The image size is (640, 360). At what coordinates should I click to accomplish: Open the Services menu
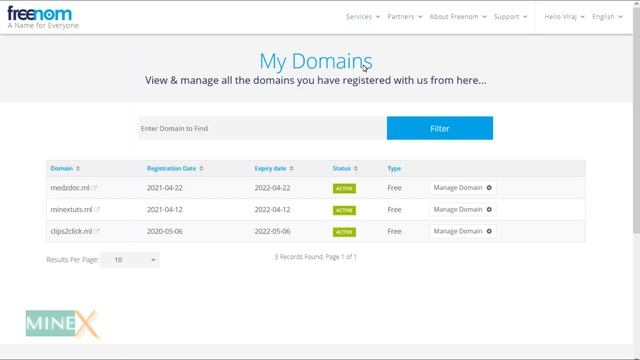click(x=363, y=17)
